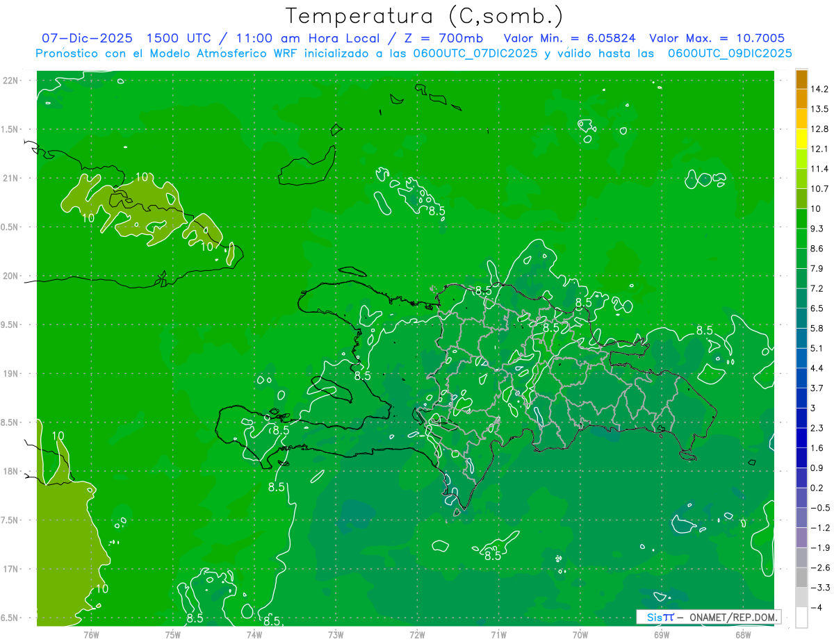Click the '21N' latitude axis label
This screenshot has height=644, width=834.
click(x=11, y=178)
